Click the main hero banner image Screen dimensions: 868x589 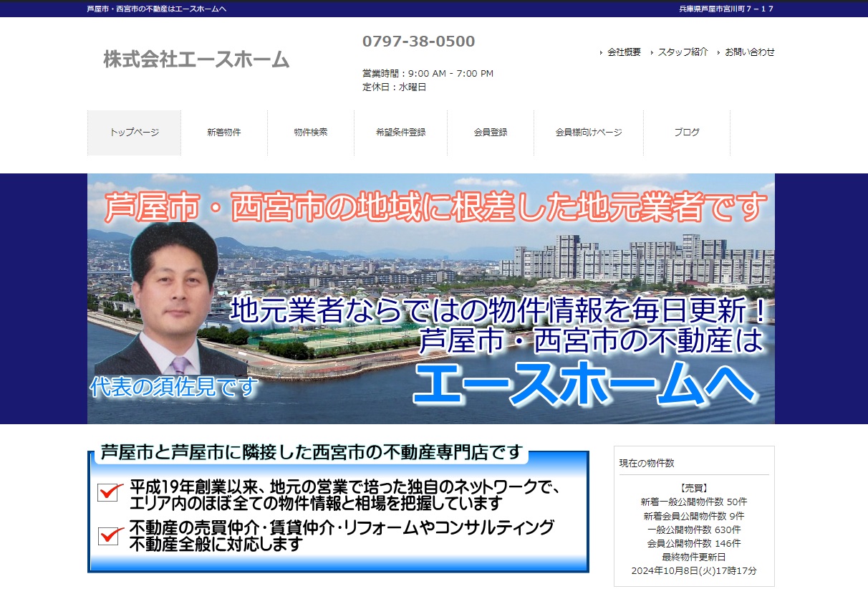(431, 299)
